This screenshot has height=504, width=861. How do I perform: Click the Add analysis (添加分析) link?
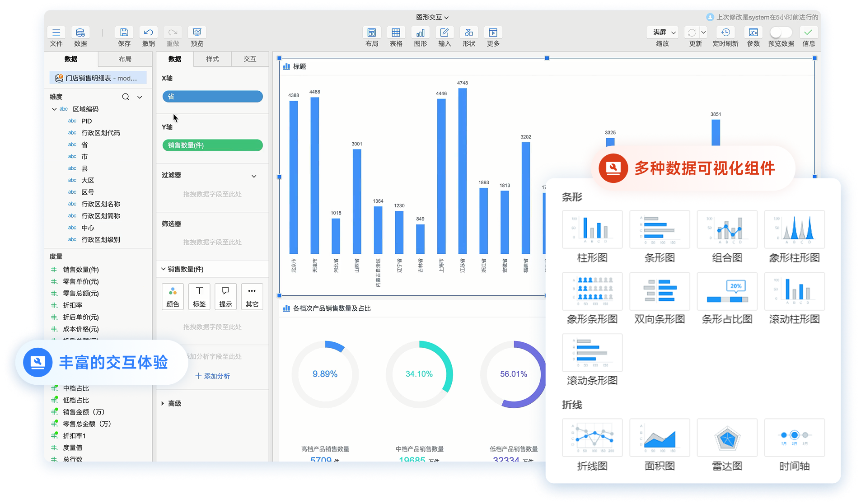click(x=212, y=376)
